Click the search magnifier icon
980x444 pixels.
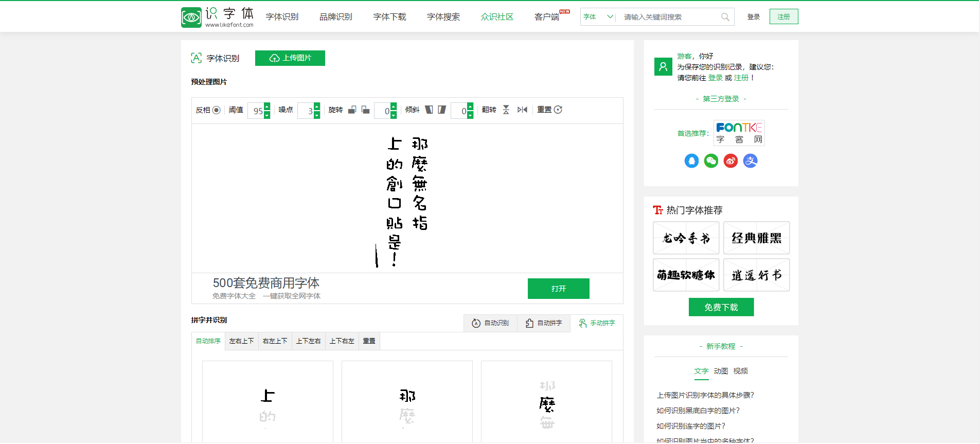tap(725, 17)
